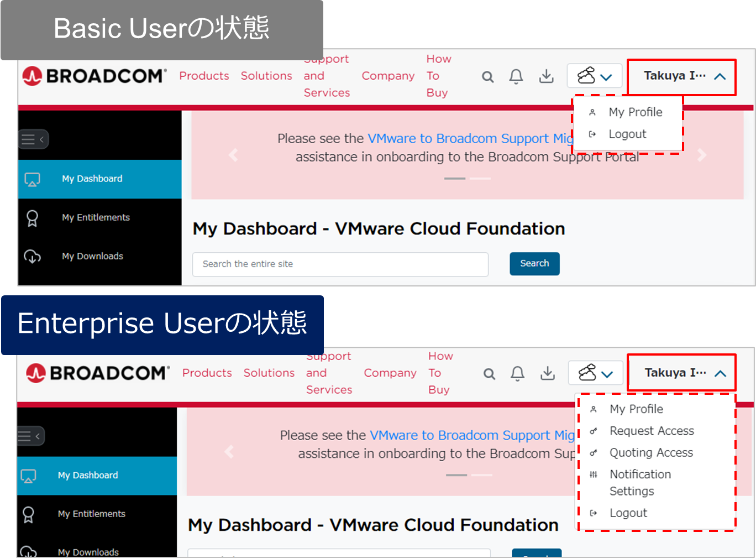Select My Entitlements in Enterprise User sidebar
This screenshot has height=558, width=756.
pos(97,514)
